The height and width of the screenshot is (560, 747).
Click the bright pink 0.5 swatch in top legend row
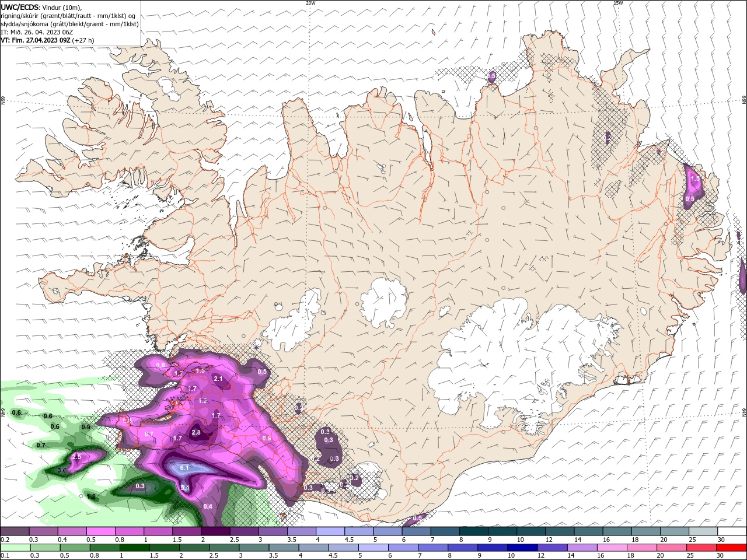click(100, 531)
